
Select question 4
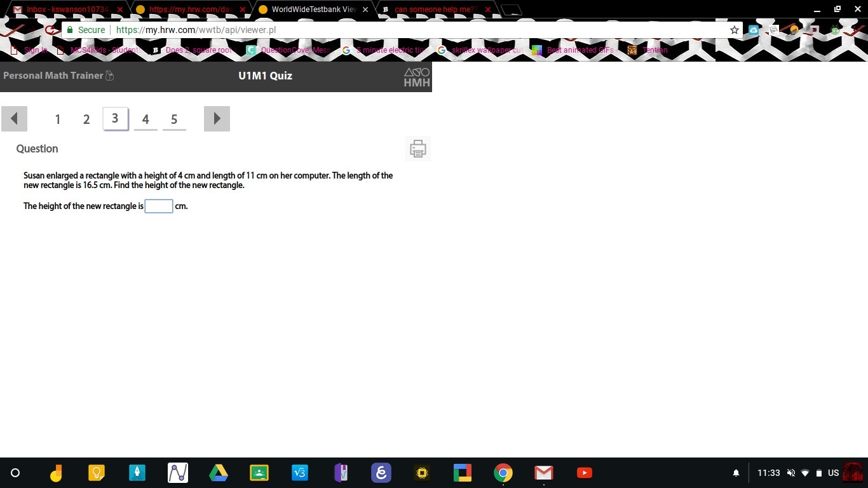pyautogui.click(x=146, y=119)
